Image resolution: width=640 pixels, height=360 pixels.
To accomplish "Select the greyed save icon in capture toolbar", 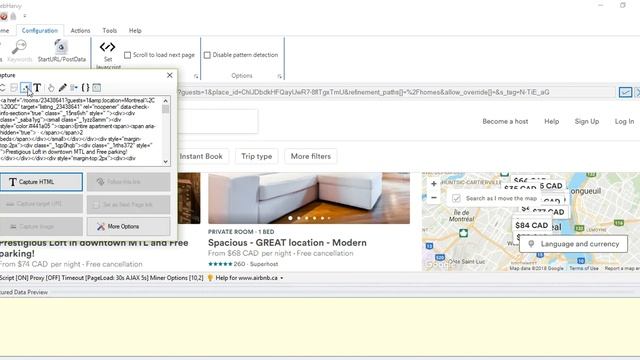I will 14,87.
